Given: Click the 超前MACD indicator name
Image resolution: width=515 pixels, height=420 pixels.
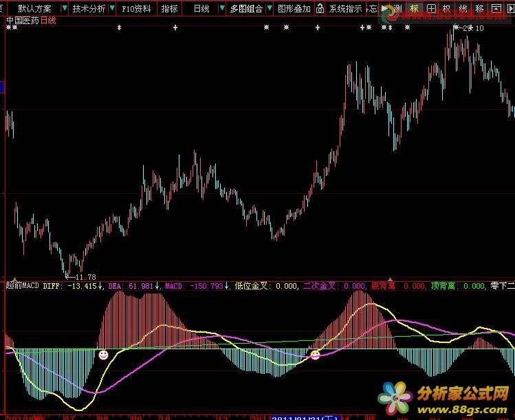Looking at the screenshot, I should tap(23, 285).
